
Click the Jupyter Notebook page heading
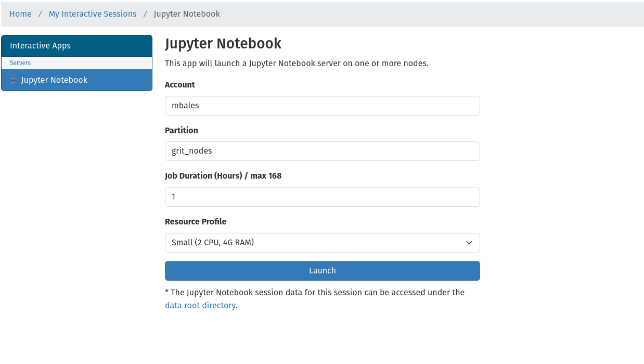[223, 44]
